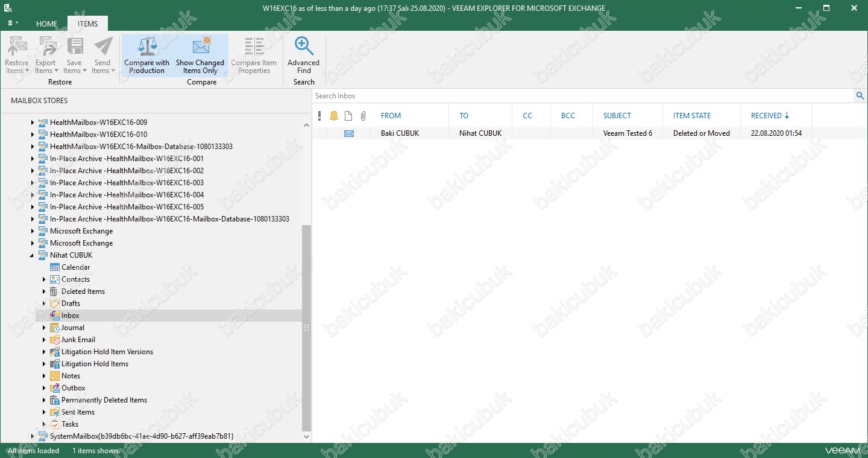Click the mailbox tree scrollbar thumb
The width and height of the screenshot is (868, 458).
point(306,328)
